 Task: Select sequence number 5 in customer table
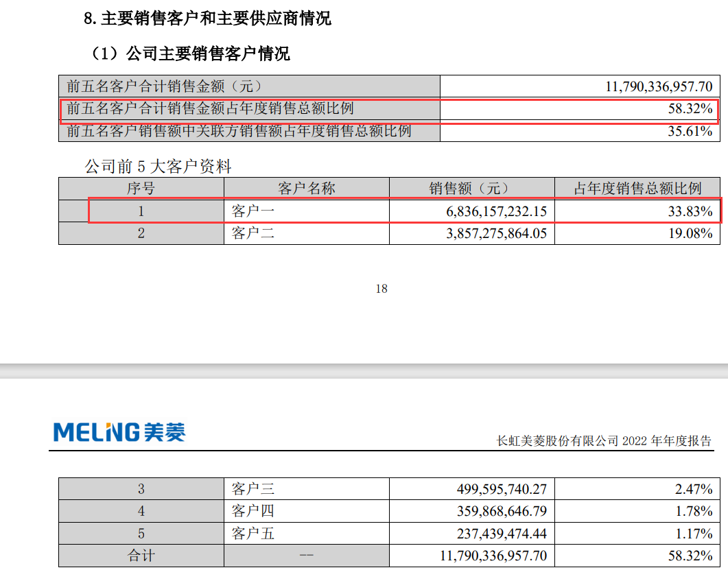coord(141,534)
